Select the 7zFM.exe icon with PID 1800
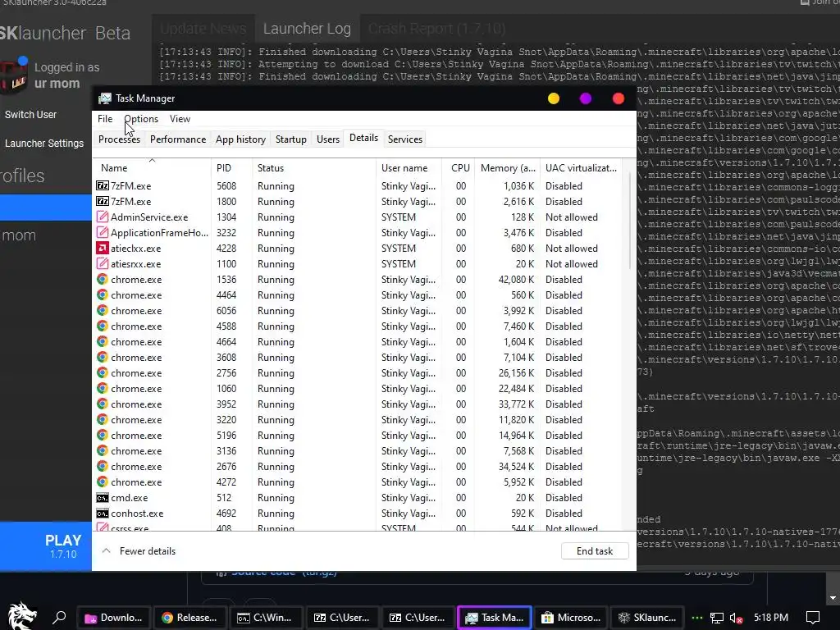This screenshot has width=840, height=630. (x=103, y=202)
